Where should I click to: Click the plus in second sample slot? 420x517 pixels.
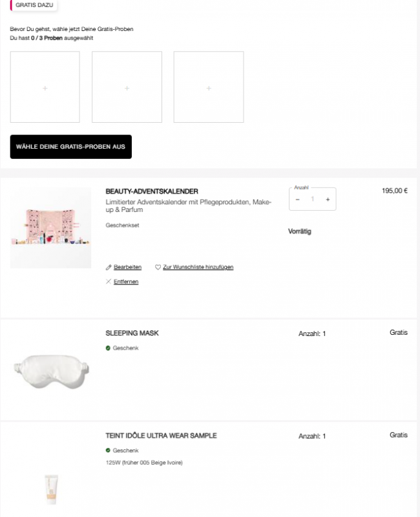(x=127, y=88)
